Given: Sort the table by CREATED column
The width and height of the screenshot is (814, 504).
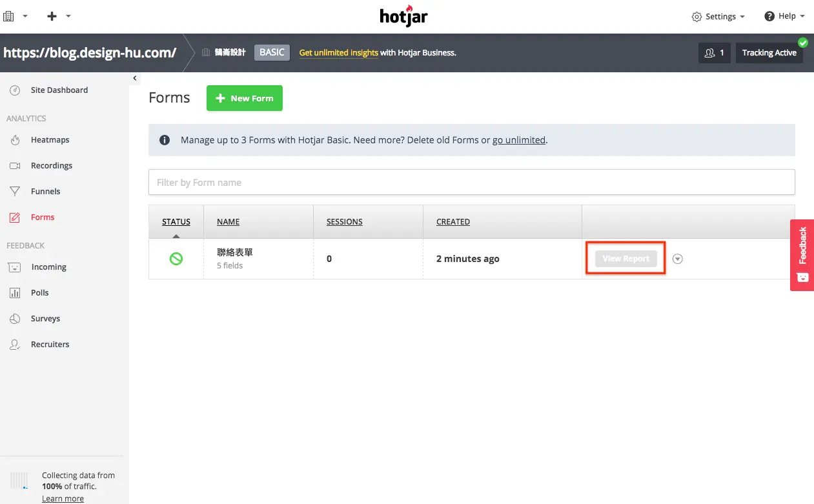Looking at the screenshot, I should coord(453,222).
